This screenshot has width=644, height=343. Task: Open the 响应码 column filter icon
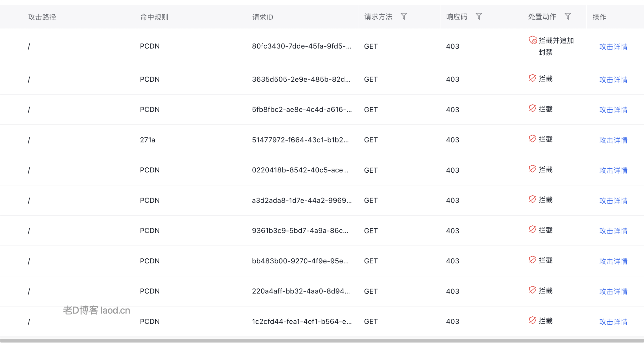[479, 17]
